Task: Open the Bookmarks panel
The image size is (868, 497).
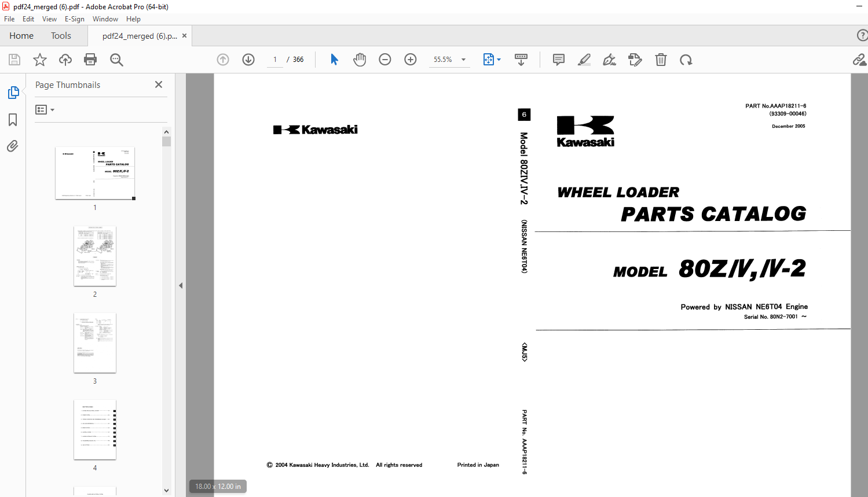Action: tap(13, 120)
